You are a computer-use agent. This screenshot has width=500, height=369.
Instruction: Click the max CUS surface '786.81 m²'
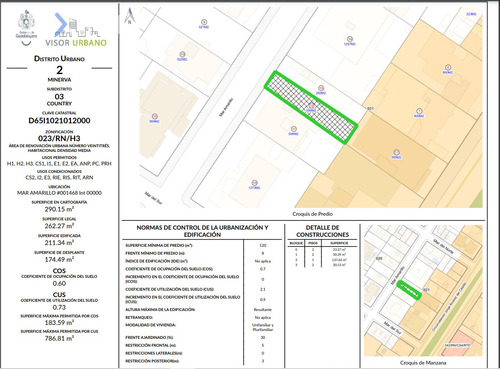tap(59, 338)
